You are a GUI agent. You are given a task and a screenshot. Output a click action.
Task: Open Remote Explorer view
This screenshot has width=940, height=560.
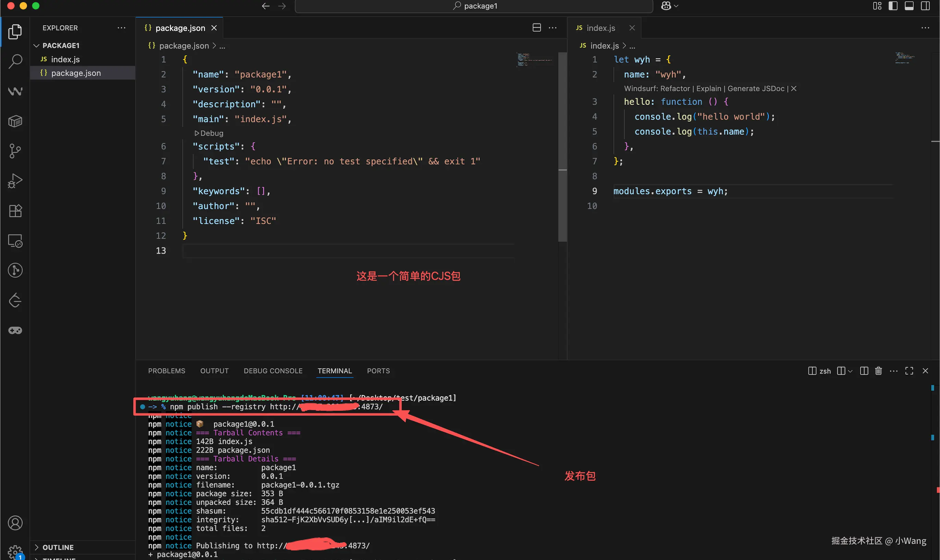click(15, 240)
